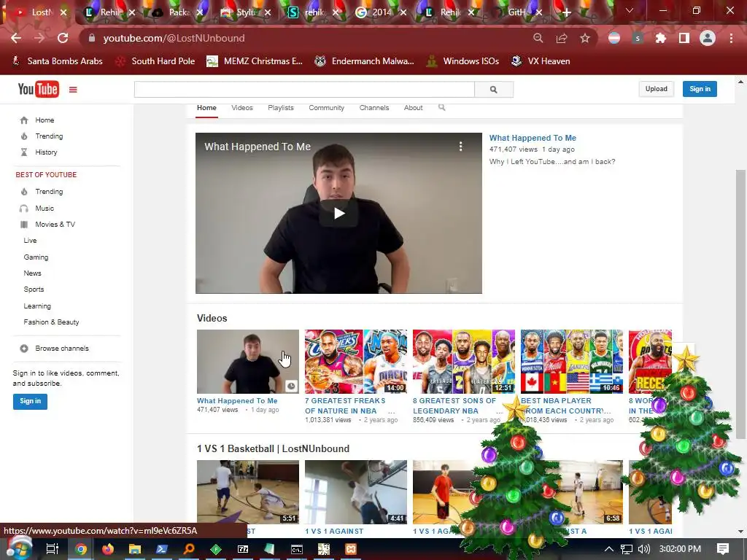Image resolution: width=747 pixels, height=560 pixels.
Task: Open the South Hard Pole bookmark
Action: (x=156, y=61)
